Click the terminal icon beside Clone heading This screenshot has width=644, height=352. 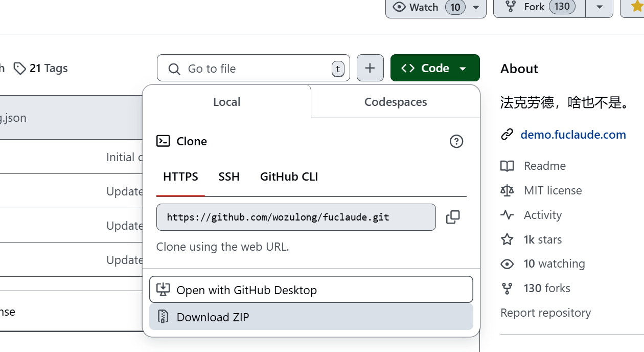[x=163, y=141]
